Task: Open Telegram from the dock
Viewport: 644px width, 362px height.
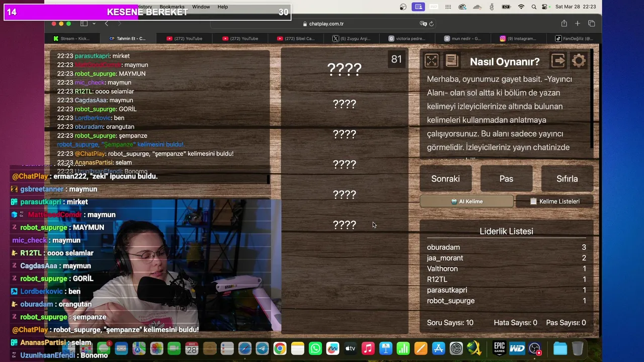Action: 262,348
